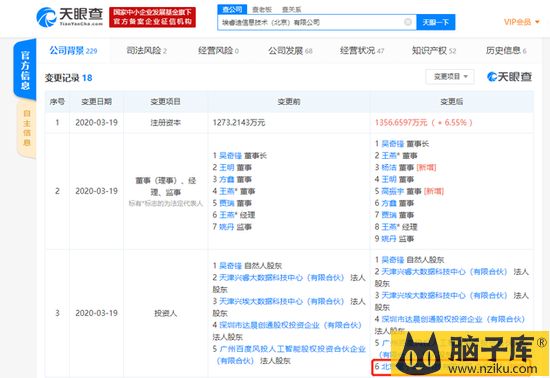Open the VIP会员 dropdown menu
The height and width of the screenshot is (378, 550).
point(522,22)
